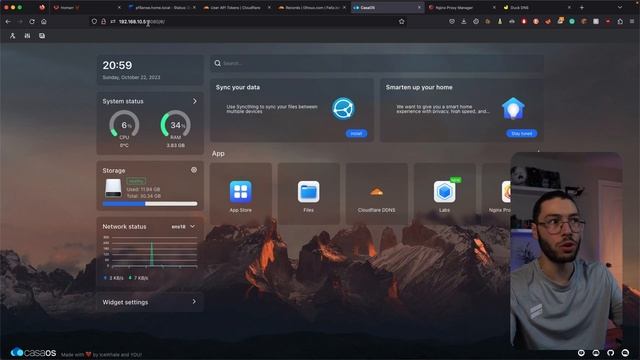
Task: Click the GitHub icon in the footer
Action: click(611, 353)
